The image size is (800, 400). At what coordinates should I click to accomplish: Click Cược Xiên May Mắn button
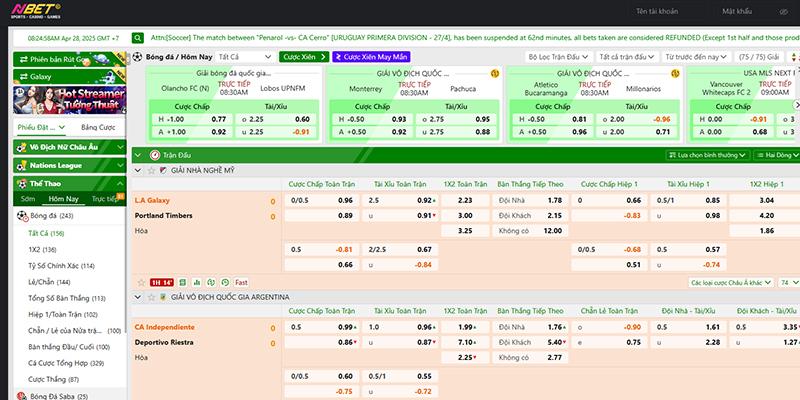371,57
